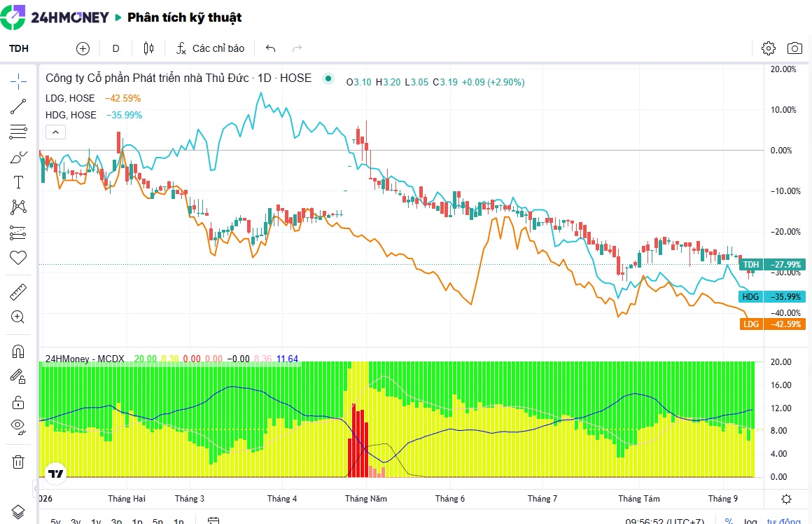Open the go-to-date calendar icon
Image resolution: width=812 pixels, height=524 pixels.
213,520
